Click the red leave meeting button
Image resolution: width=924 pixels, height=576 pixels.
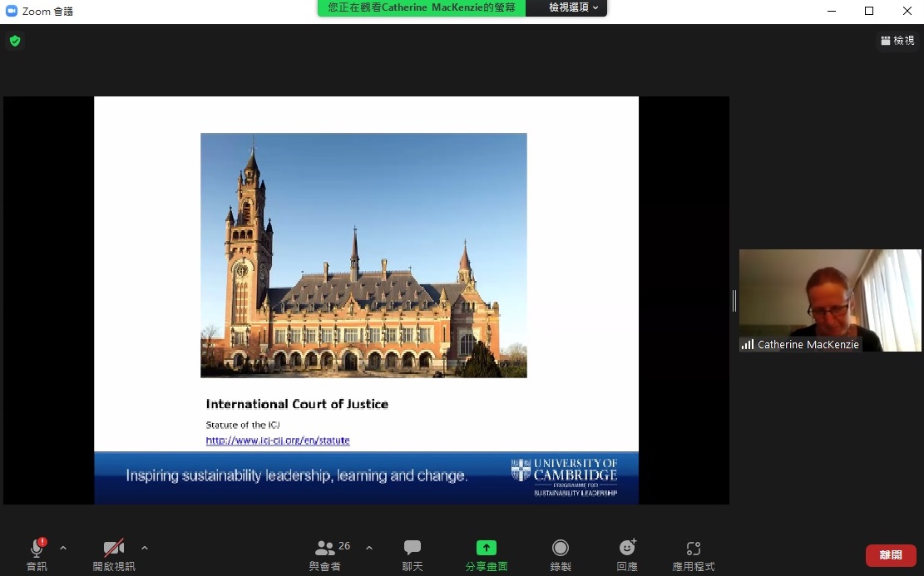pyautogui.click(x=891, y=555)
